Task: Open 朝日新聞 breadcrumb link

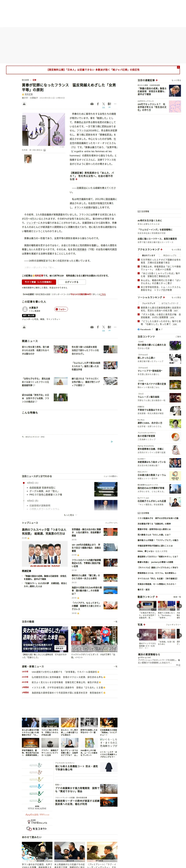Action: pyautogui.click(x=25, y=80)
